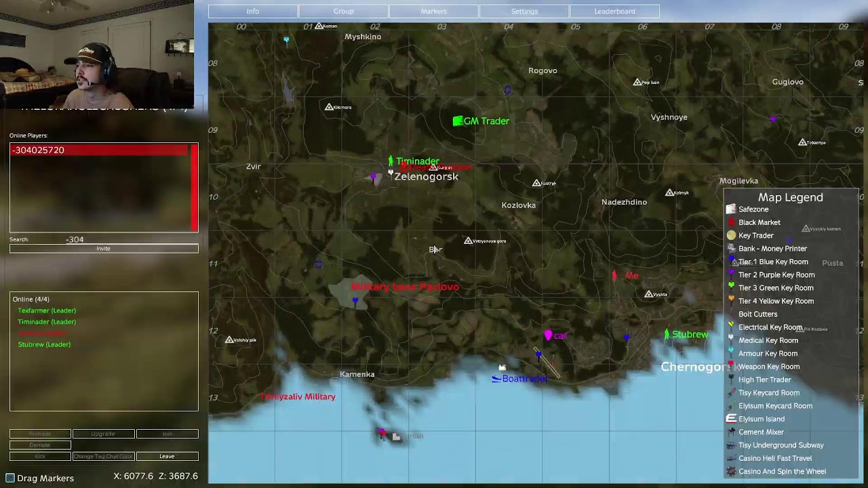Click the Myshkino town label
Image resolution: width=868 pixels, height=488 pixels.
[363, 37]
